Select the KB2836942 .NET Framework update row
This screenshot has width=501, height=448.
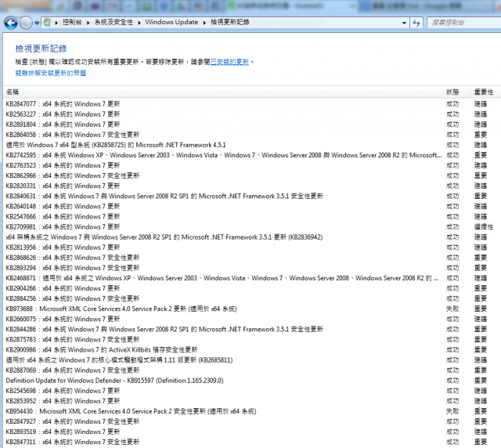(250, 237)
